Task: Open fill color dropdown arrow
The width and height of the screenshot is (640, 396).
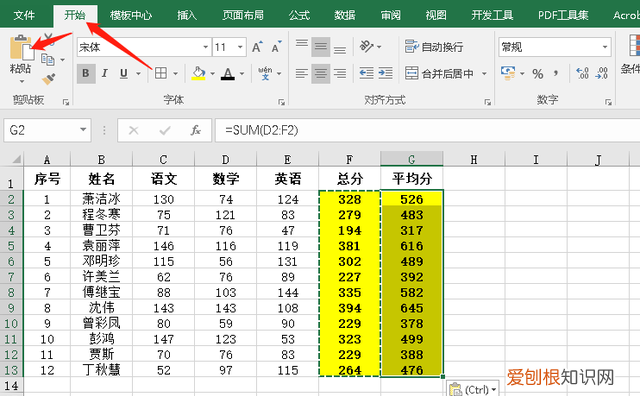Action: click(x=212, y=74)
